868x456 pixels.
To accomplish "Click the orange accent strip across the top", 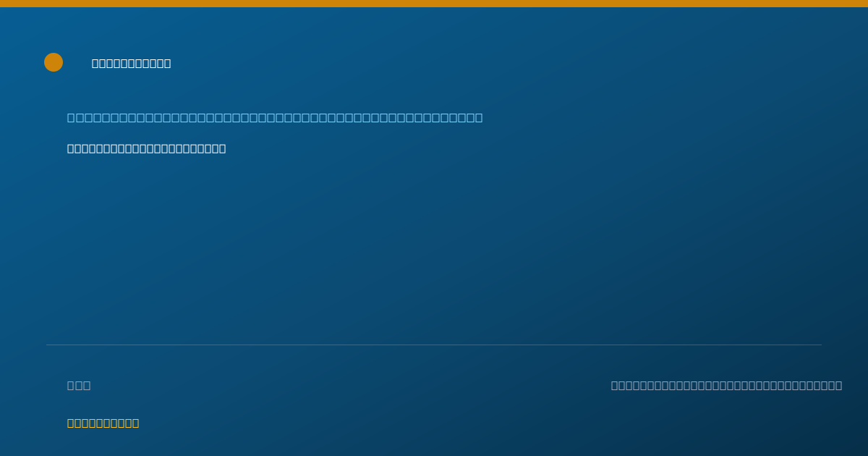I will pyautogui.click(x=434, y=4).
